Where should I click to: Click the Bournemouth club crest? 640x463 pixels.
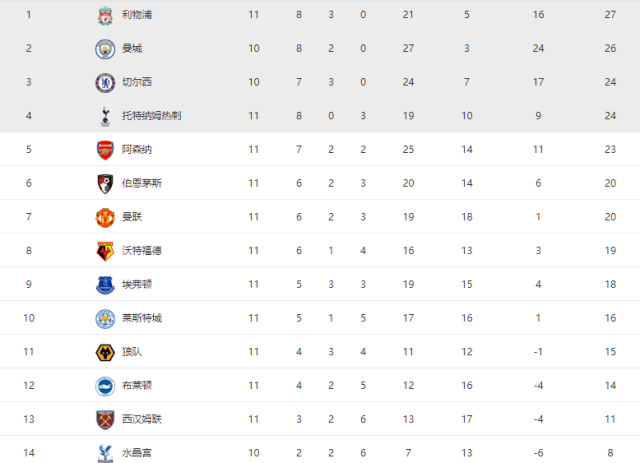pos(104,183)
